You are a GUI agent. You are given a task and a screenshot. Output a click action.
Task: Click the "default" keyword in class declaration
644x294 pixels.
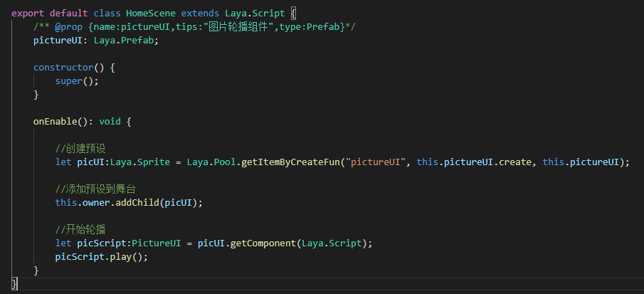pyautogui.click(x=68, y=13)
